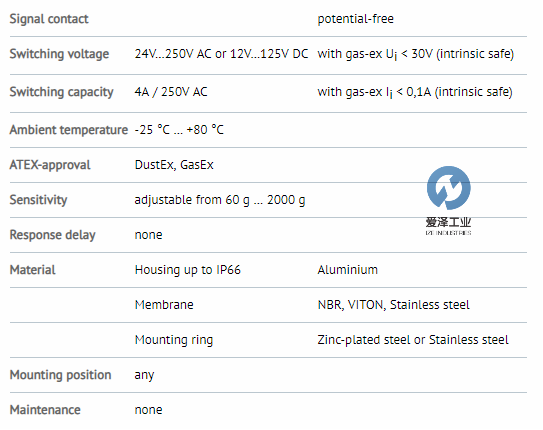543x430 pixels.
Task: Click the potential-free value text
Action: pos(356,19)
